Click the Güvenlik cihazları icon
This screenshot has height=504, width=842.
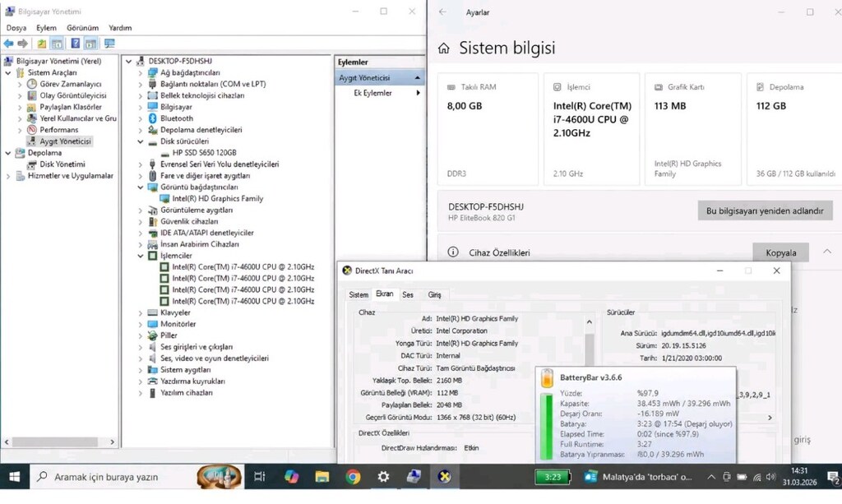152,221
